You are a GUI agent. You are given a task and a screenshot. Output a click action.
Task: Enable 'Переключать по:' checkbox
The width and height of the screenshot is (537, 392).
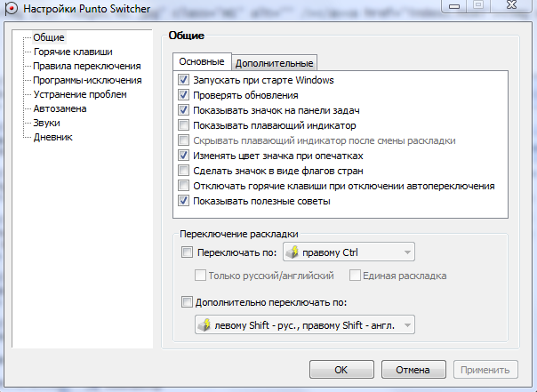pyautogui.click(x=187, y=252)
